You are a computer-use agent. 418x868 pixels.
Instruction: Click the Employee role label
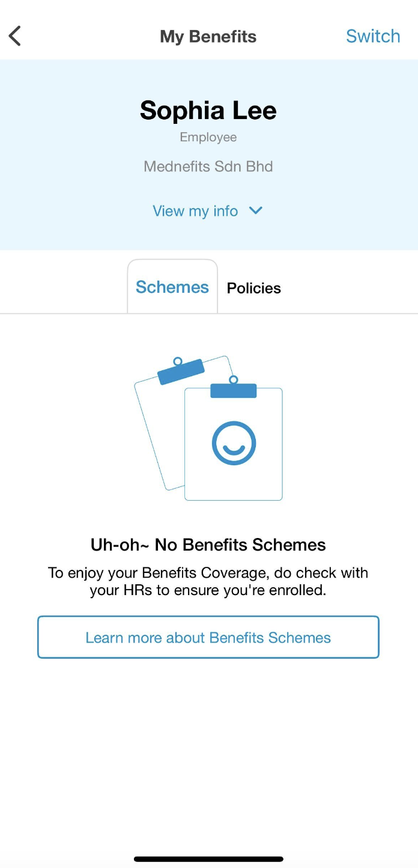(208, 137)
